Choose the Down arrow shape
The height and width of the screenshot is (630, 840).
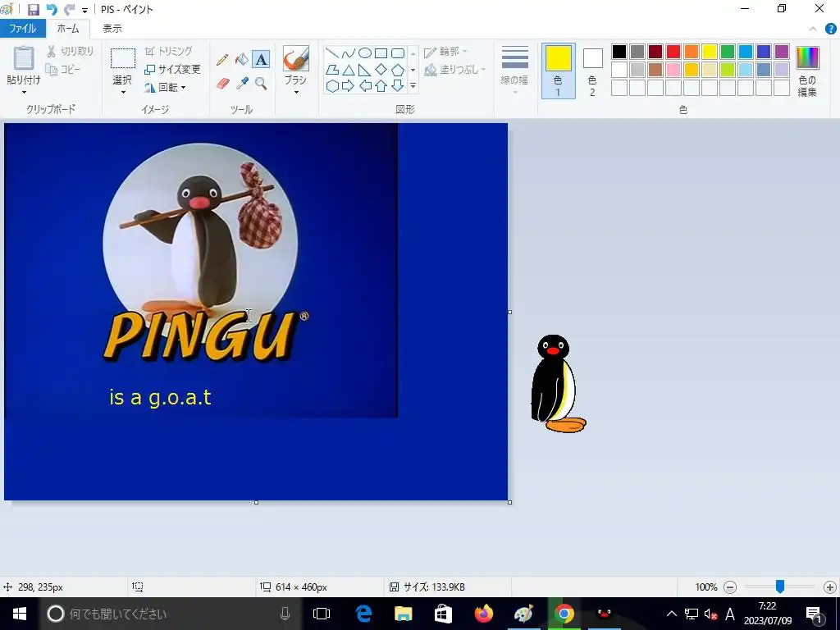pos(398,85)
